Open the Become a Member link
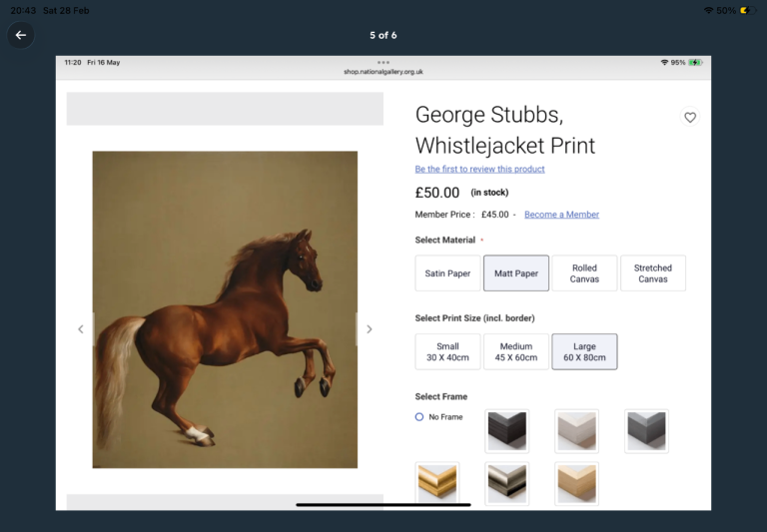767x532 pixels. [x=561, y=215]
